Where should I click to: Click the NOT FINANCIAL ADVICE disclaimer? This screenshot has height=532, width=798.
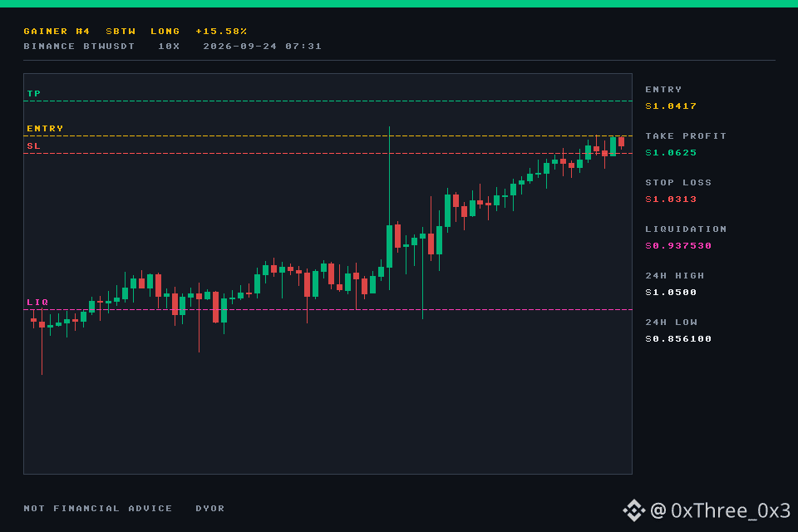tap(98, 508)
